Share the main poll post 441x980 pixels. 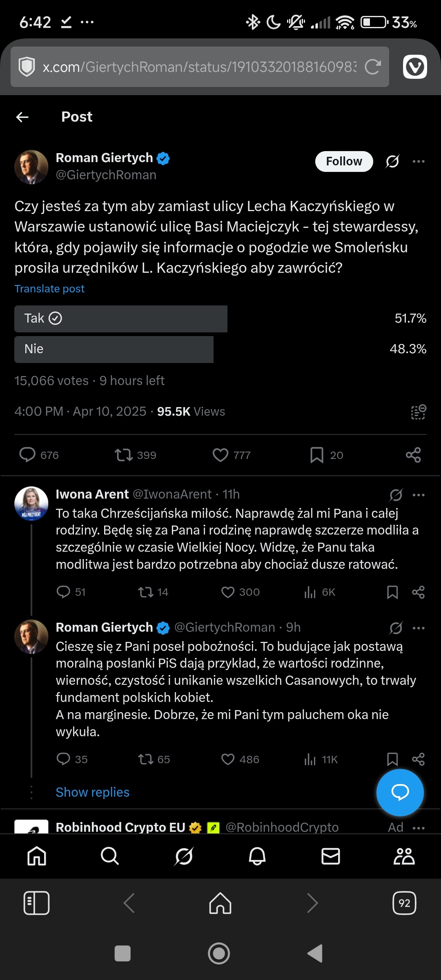click(x=413, y=455)
